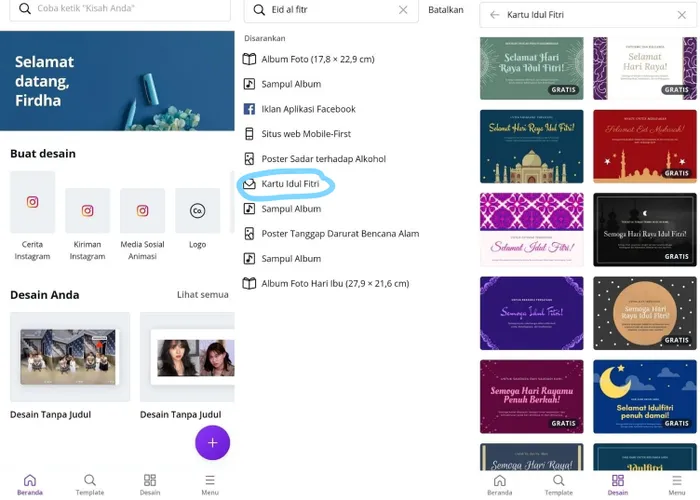Tap the search magnifier icon on home screen

(25, 8)
